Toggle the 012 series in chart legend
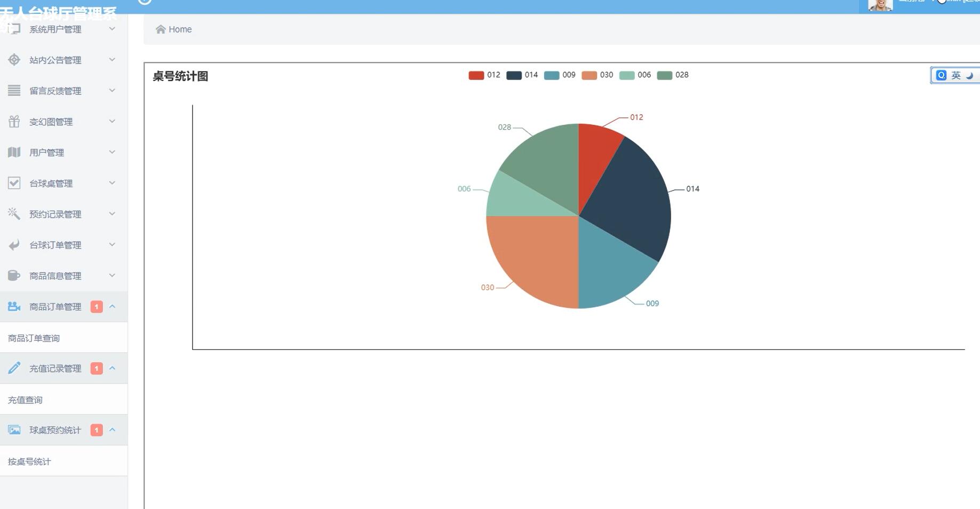 point(484,75)
